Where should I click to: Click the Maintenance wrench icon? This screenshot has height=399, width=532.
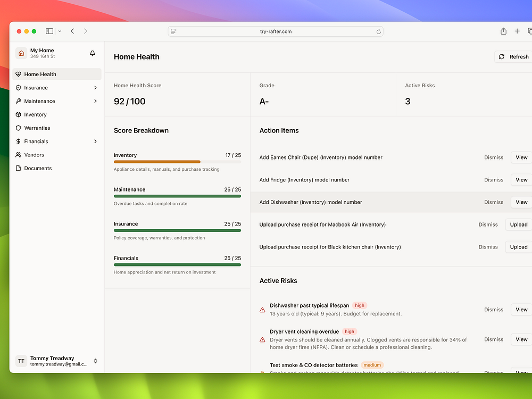pos(18,101)
